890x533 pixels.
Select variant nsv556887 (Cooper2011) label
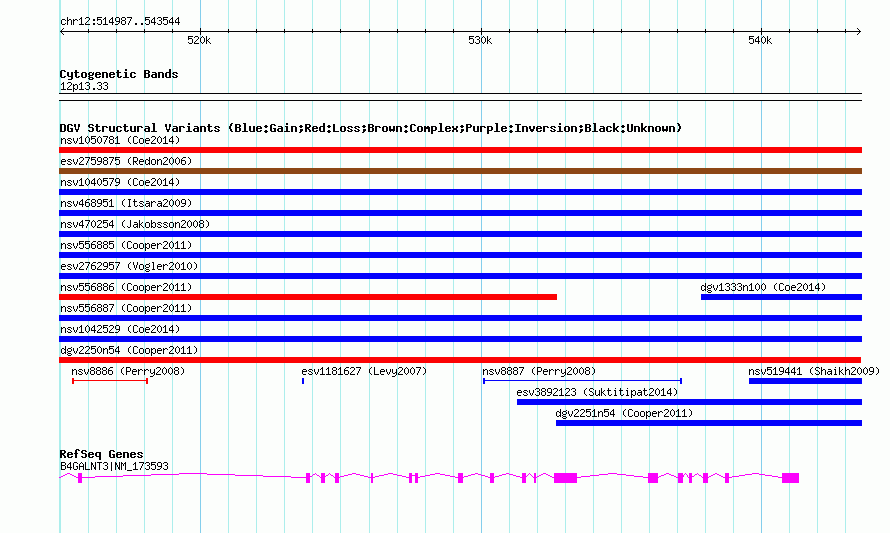pyautogui.click(x=126, y=308)
